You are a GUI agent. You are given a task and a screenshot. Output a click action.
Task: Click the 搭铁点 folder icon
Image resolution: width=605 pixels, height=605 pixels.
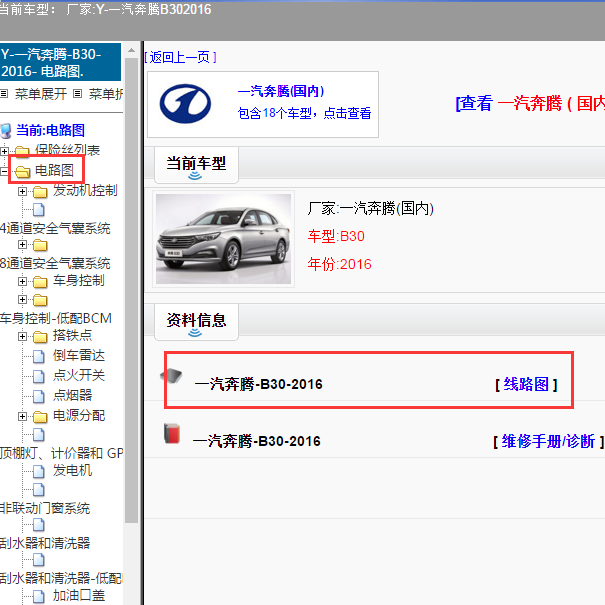(40, 337)
